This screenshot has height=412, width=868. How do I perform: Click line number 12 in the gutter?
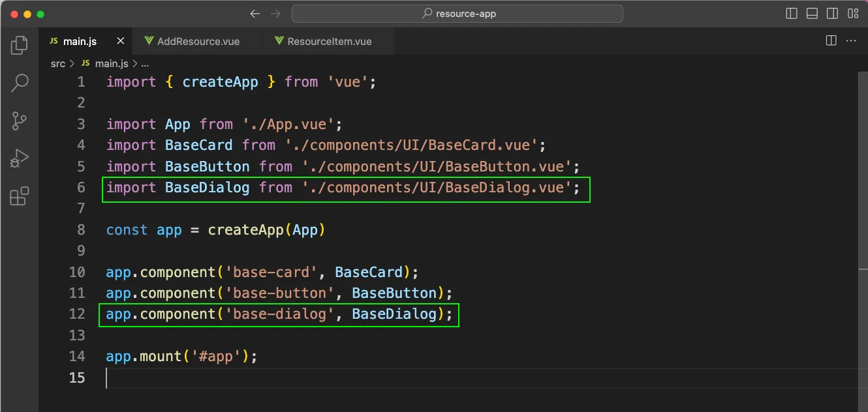pyautogui.click(x=77, y=314)
